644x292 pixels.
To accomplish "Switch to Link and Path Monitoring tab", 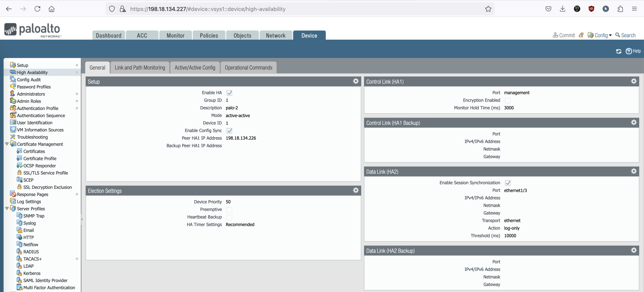I will click(x=140, y=68).
